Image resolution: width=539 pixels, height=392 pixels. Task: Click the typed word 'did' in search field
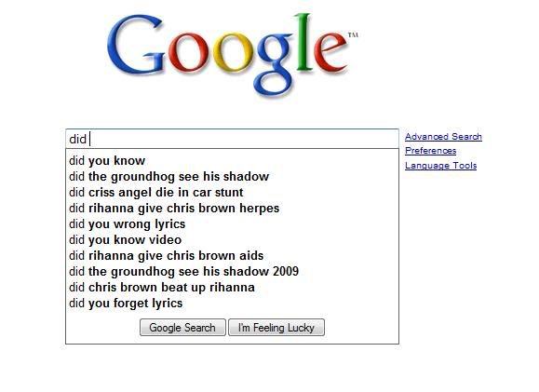coord(77,139)
